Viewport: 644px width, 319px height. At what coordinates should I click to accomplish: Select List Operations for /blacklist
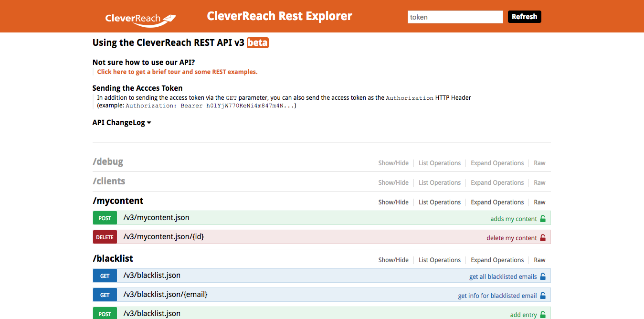[x=440, y=260]
